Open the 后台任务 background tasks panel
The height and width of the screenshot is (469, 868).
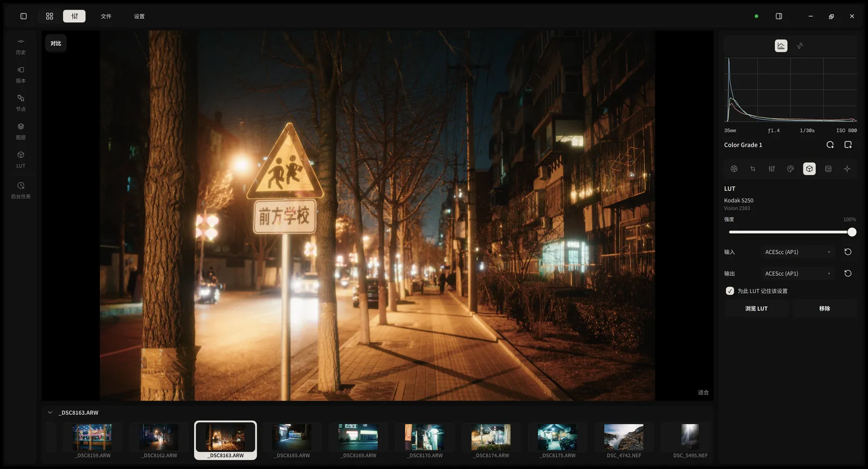21,190
